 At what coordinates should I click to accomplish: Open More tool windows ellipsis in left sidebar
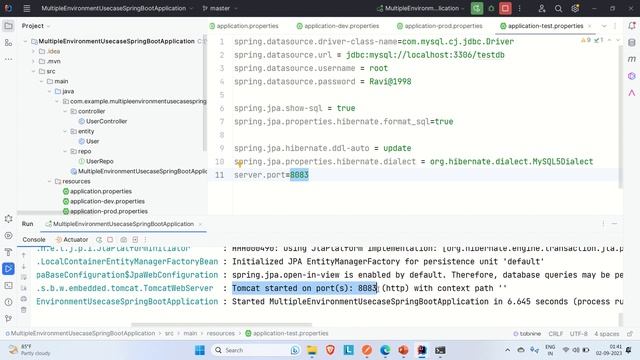(8, 59)
